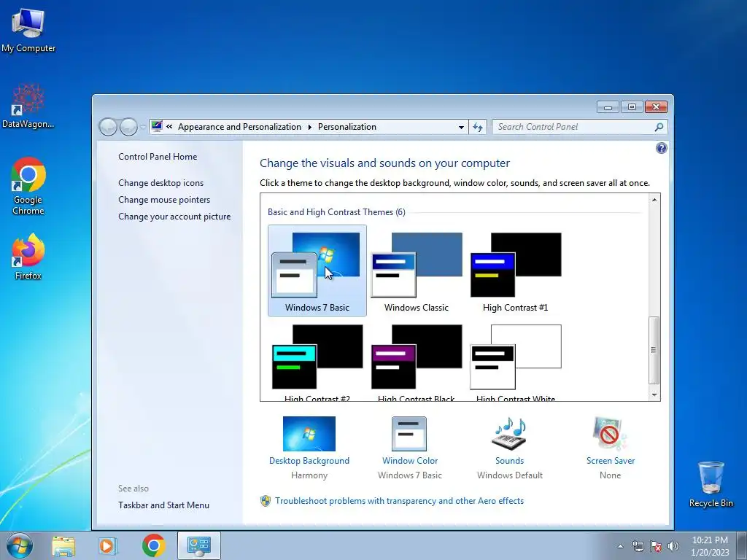Select the High Contrast #2 theme
The width and height of the screenshot is (747, 560).
[317, 362]
